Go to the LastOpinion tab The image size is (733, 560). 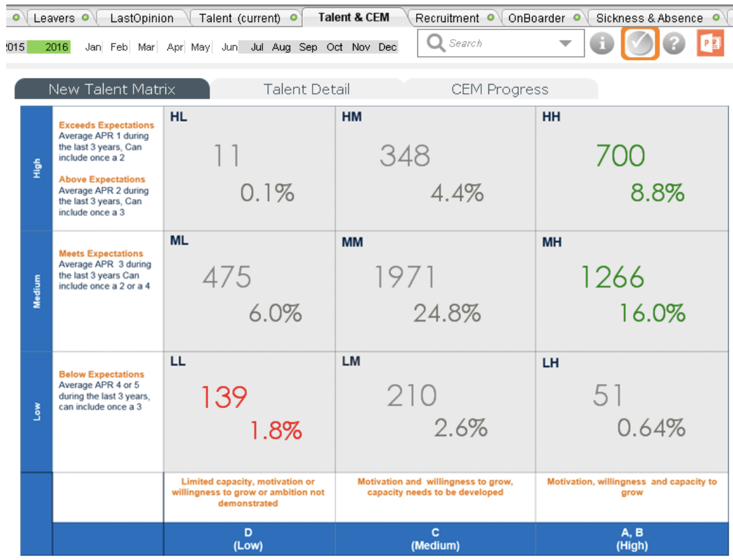click(x=142, y=18)
